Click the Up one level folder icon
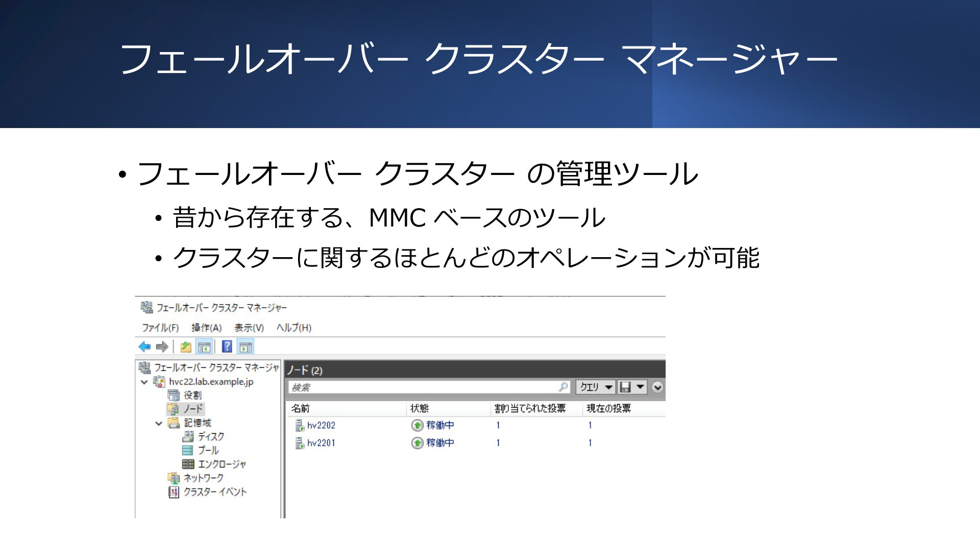980x551 pixels. [x=186, y=347]
